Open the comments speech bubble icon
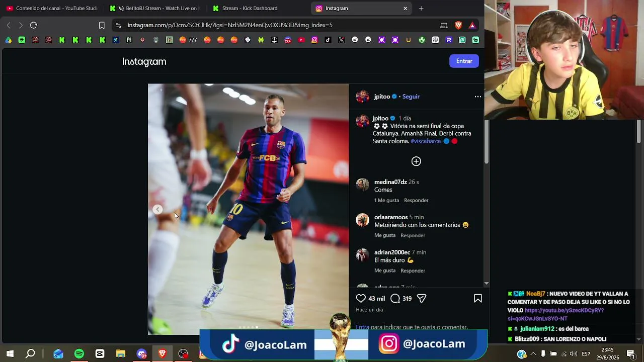Screen dimensions: 644x362 pyautogui.click(x=395, y=299)
